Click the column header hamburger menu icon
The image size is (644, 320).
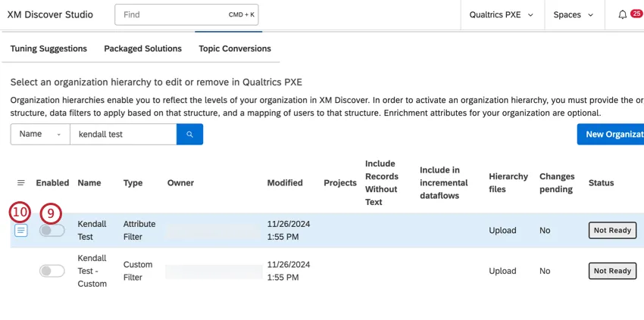tap(21, 183)
